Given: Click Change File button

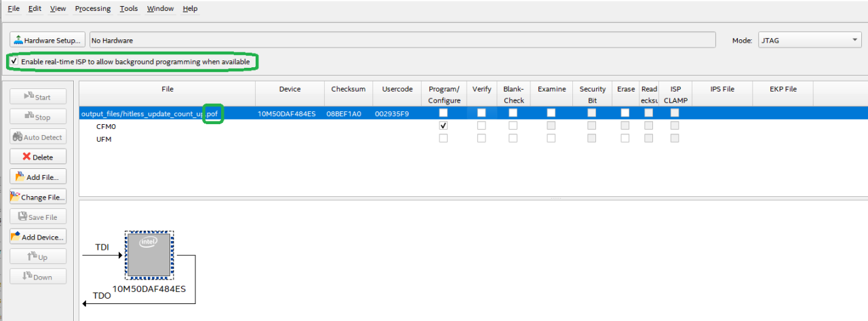Looking at the screenshot, I should point(37,197).
